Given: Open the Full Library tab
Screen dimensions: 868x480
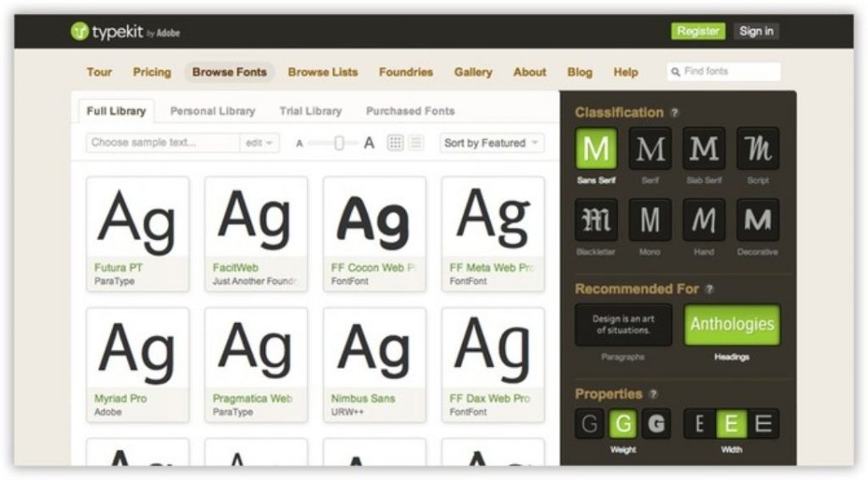Looking at the screenshot, I should pyautogui.click(x=116, y=111).
